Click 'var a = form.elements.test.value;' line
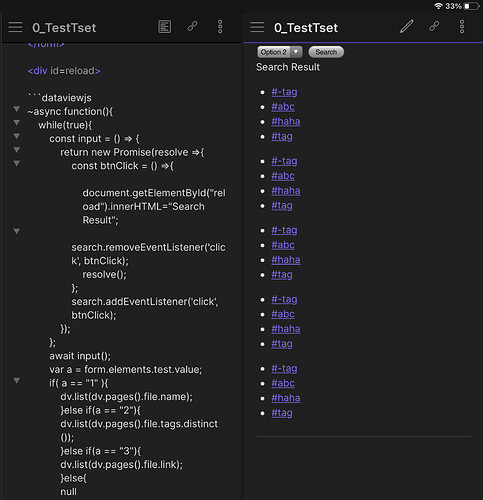Viewport: 483px width, 500px height. (x=126, y=369)
